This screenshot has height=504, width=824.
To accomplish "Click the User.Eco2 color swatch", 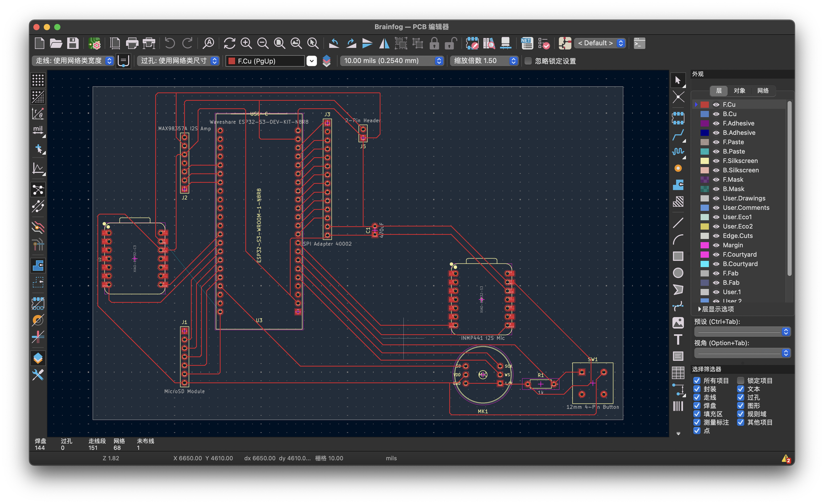I will 705,227.
